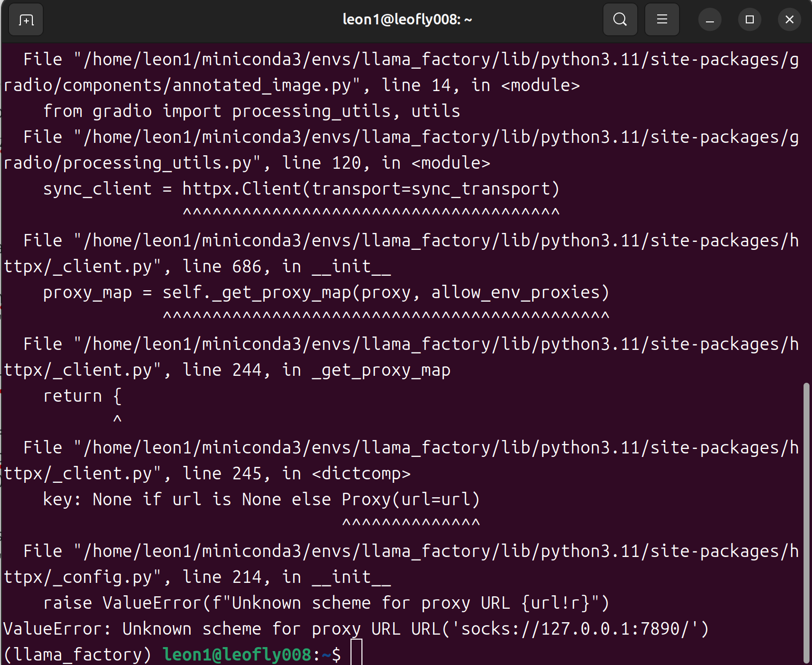Minimize the terminal window
The image size is (812, 665).
pyautogui.click(x=709, y=20)
